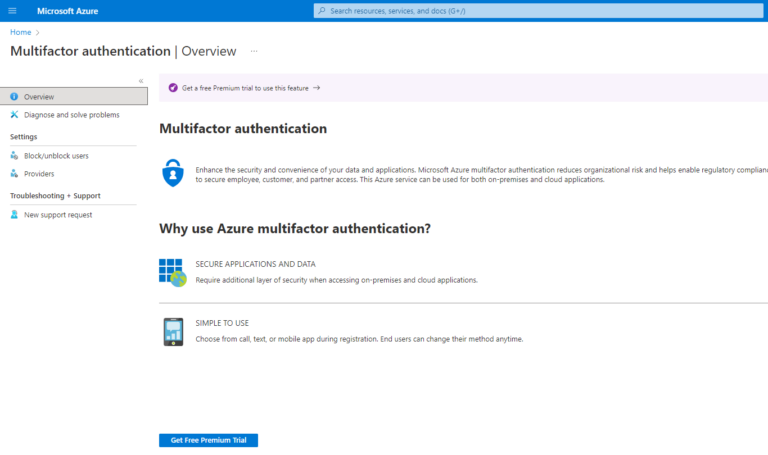Collapse the left navigation pane

click(x=141, y=81)
